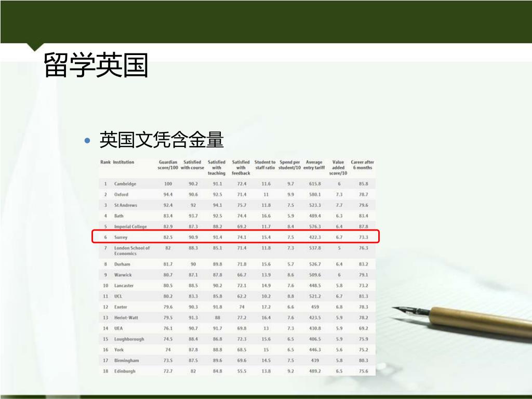
Task: Click Surrey's Guardian score 82.5
Action: [168, 237]
